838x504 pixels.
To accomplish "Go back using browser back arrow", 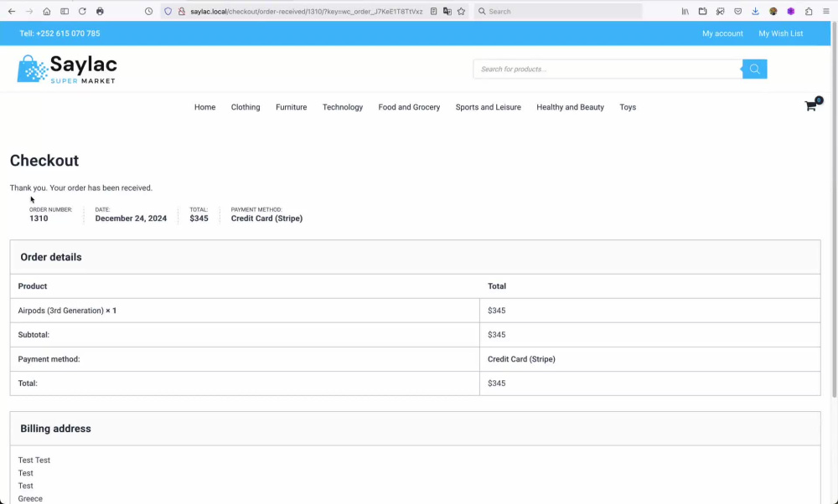I will click(x=12, y=11).
